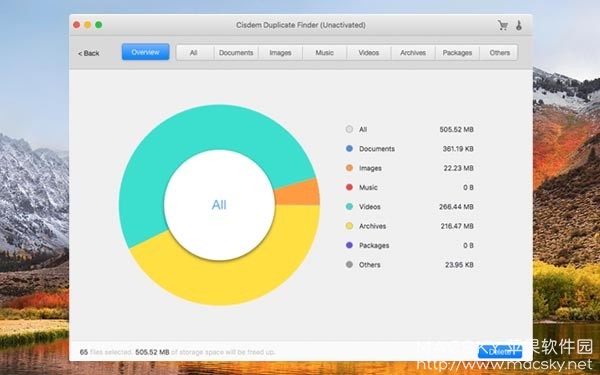Go back with the Back button
600x375 pixels.
click(x=89, y=53)
